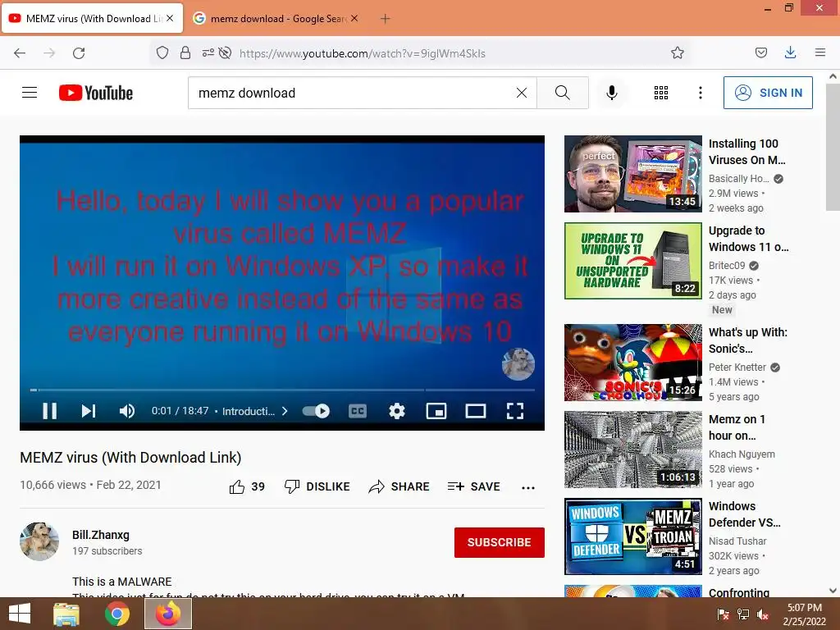
Task: Open Firefox application menu
Action: click(x=819, y=52)
